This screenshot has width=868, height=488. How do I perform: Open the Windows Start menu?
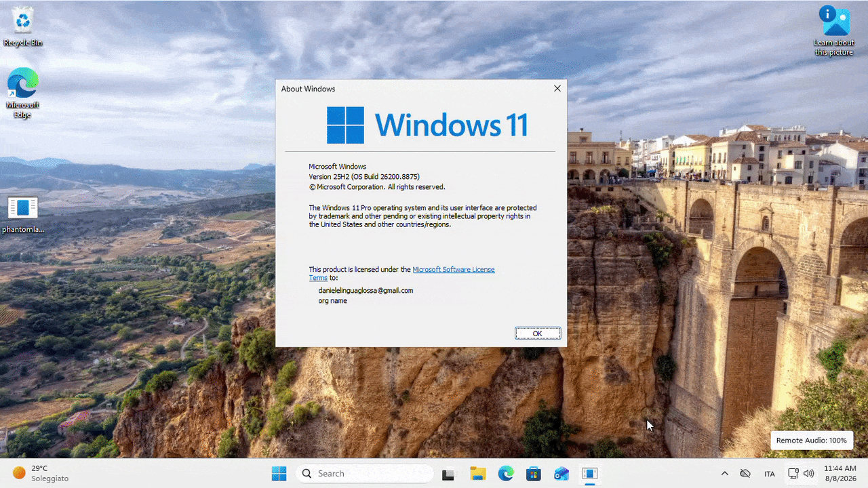point(279,474)
